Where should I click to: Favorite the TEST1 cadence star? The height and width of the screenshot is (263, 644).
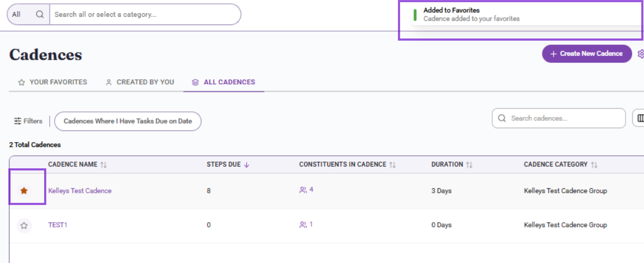point(24,225)
